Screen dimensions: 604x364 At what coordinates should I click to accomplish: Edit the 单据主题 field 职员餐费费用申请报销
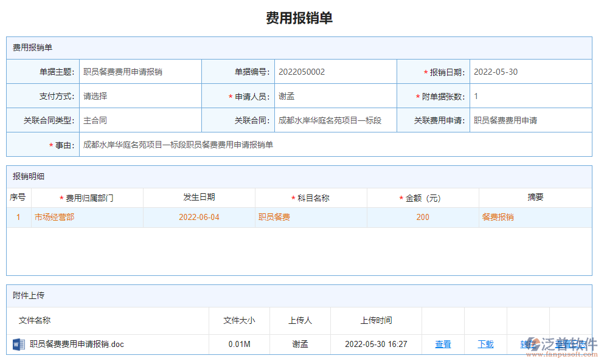140,71
